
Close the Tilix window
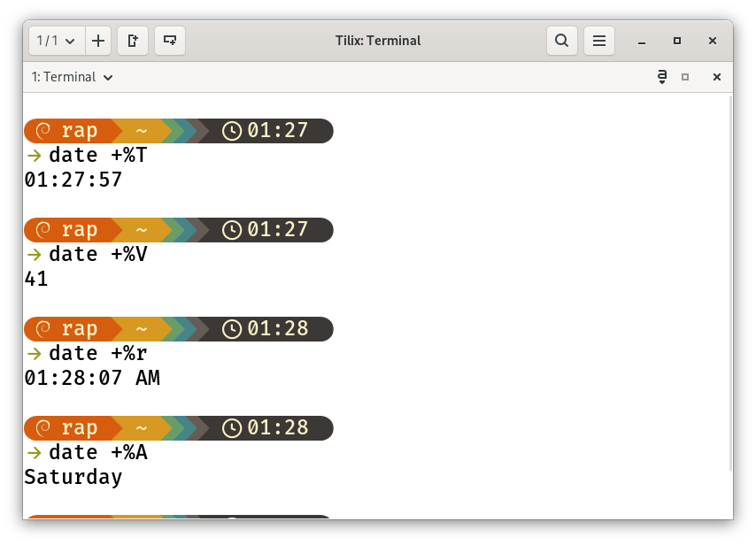[713, 41]
